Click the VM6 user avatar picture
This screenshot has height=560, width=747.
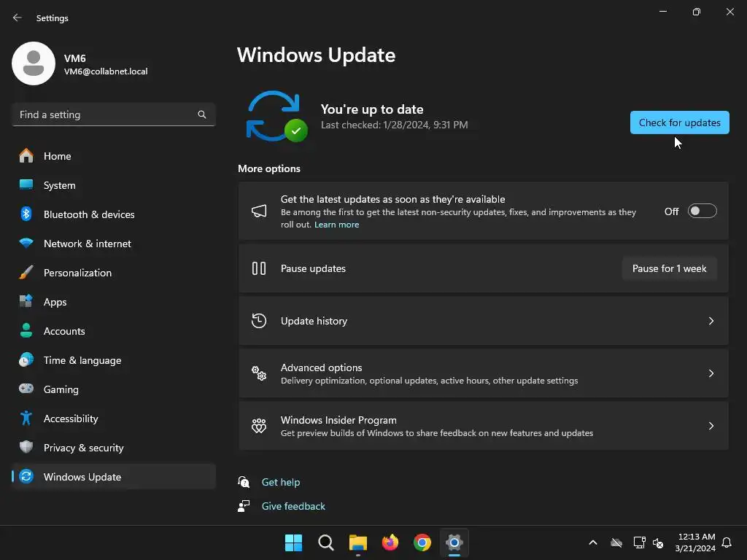point(34,63)
